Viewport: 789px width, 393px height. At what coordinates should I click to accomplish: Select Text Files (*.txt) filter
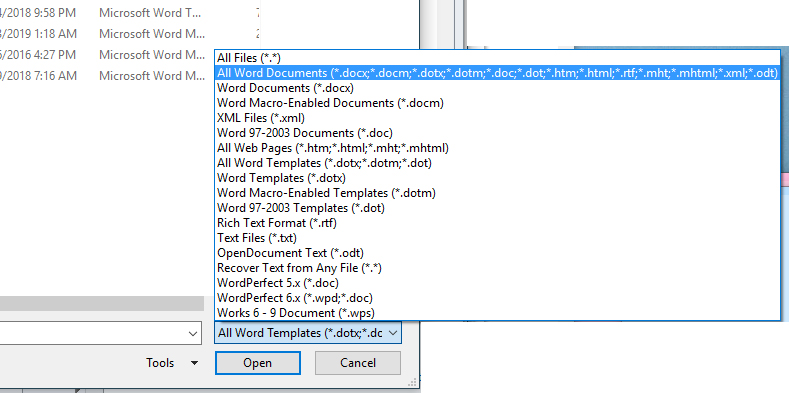coord(497,238)
